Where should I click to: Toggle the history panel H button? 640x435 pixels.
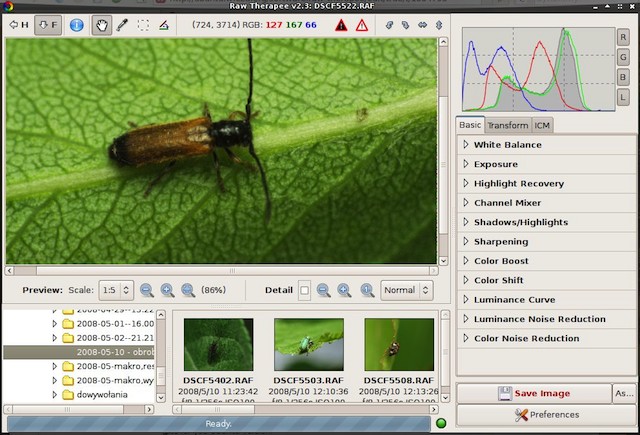tap(19, 25)
